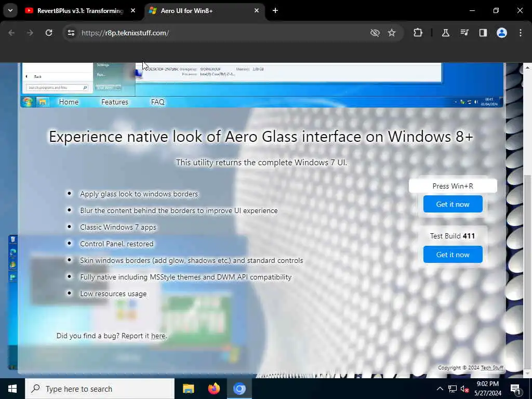
Task: Click the page vertical scrollbar thumb
Action: pos(527,271)
